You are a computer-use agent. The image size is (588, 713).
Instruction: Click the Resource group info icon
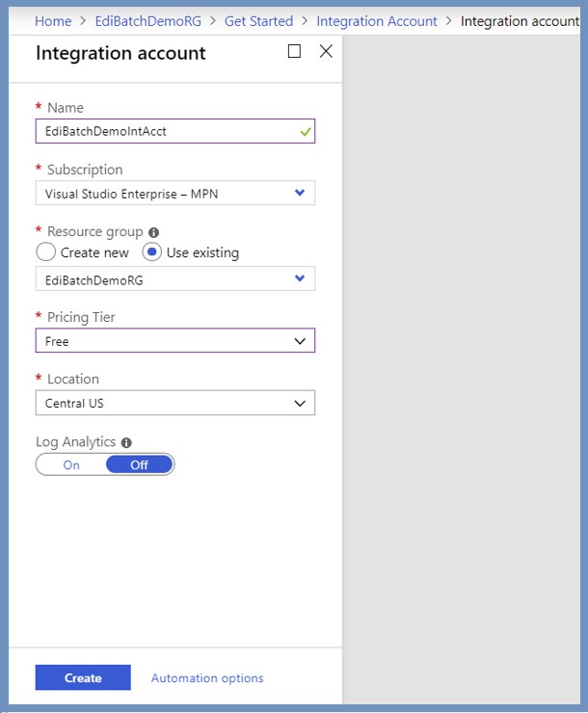click(153, 232)
